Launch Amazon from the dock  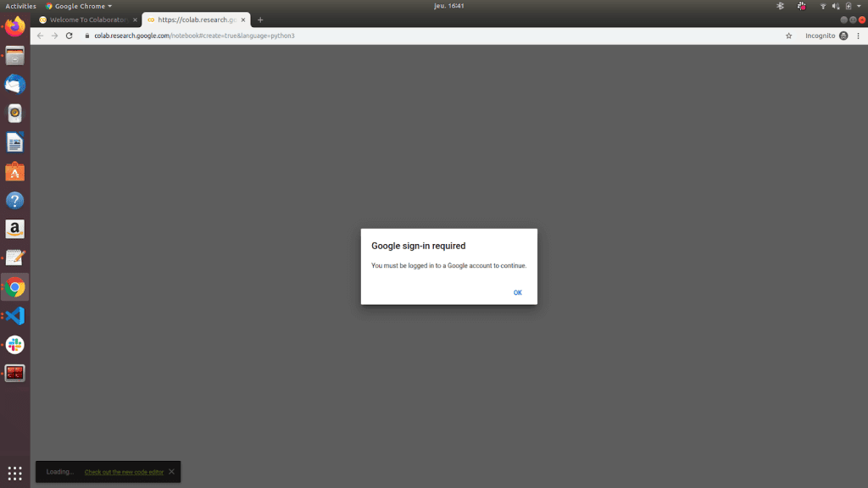click(x=15, y=229)
